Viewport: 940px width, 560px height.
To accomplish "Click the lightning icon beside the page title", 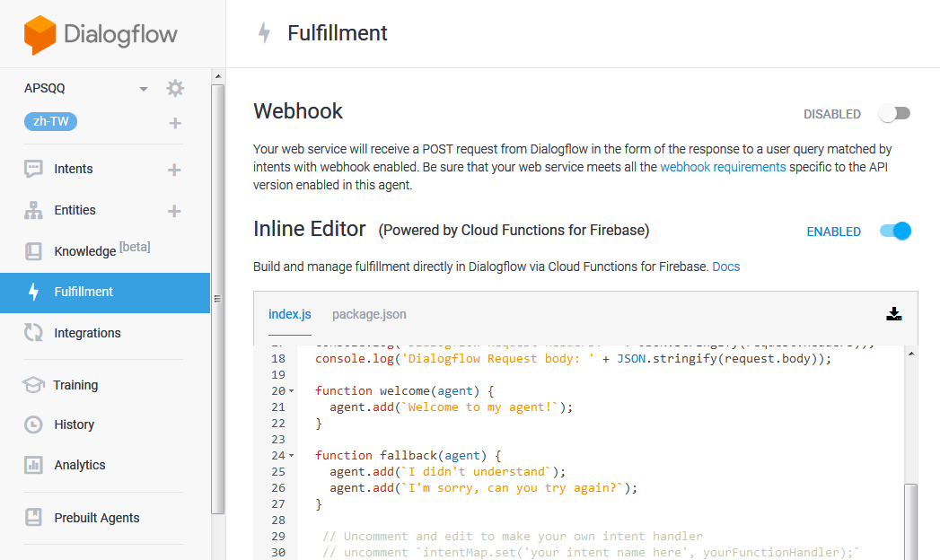I will [x=264, y=33].
